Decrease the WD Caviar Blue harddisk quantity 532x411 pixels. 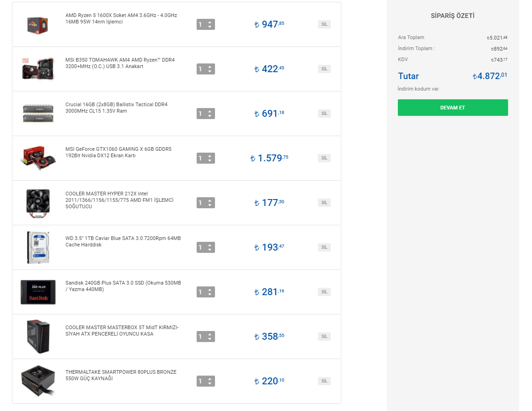pyautogui.click(x=210, y=250)
